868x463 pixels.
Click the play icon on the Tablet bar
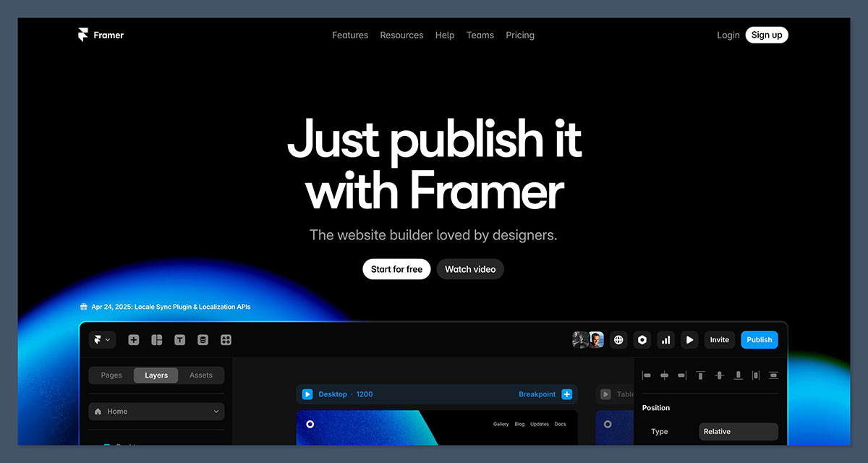[606, 394]
